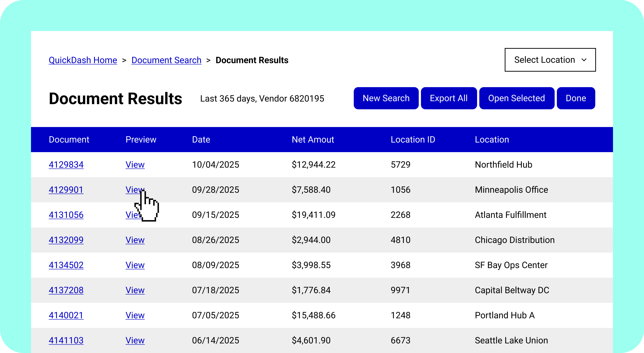Open document 4134502

66,265
